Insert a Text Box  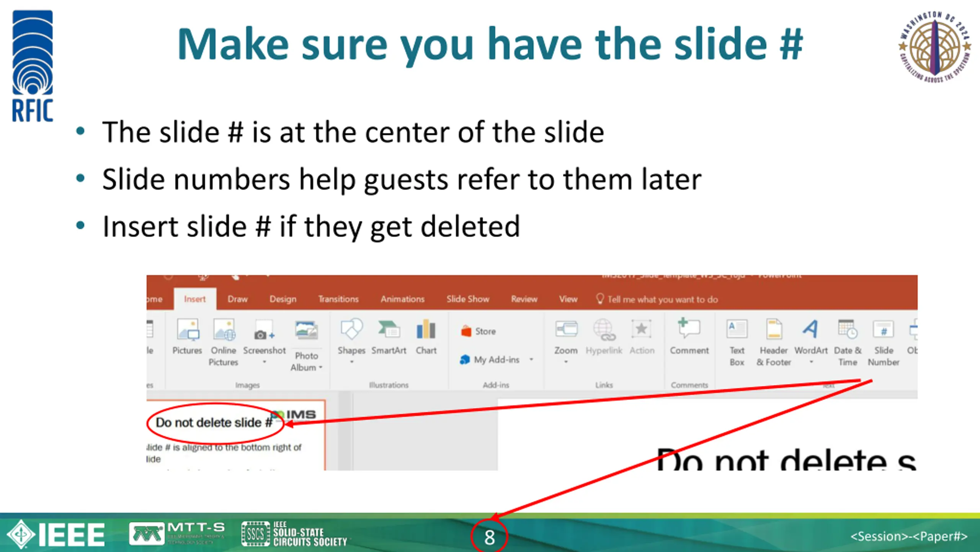[737, 342]
